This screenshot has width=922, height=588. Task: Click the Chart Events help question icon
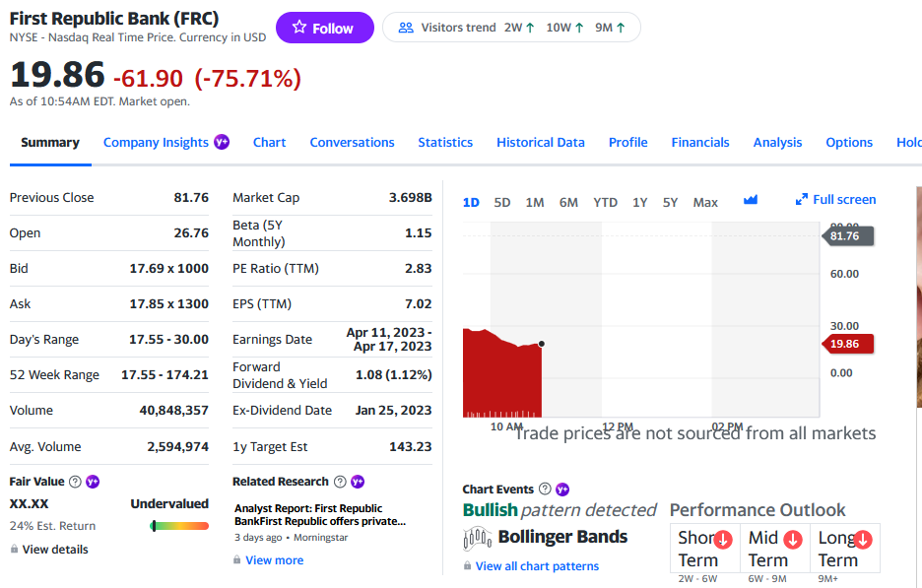[x=545, y=489]
